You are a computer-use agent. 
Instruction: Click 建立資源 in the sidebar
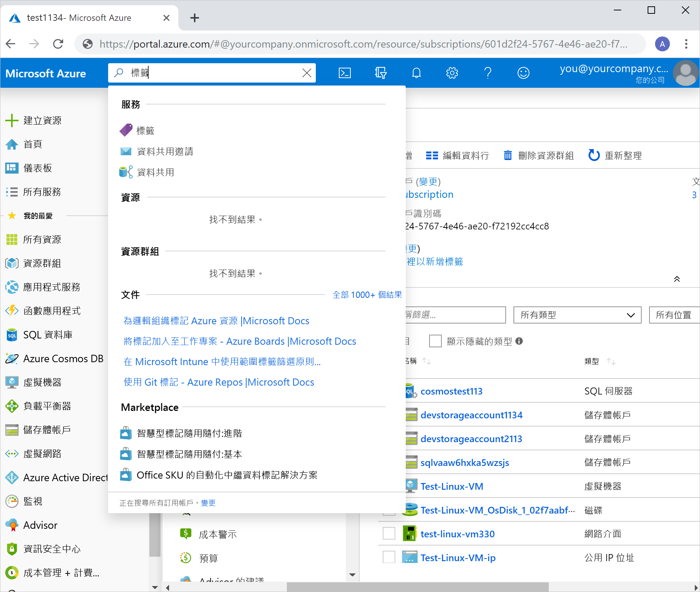33,120
